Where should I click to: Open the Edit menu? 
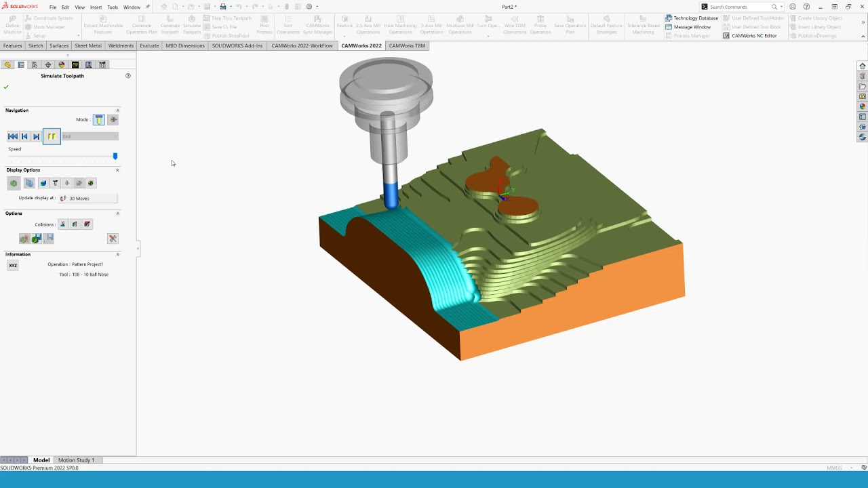pyautogui.click(x=65, y=7)
